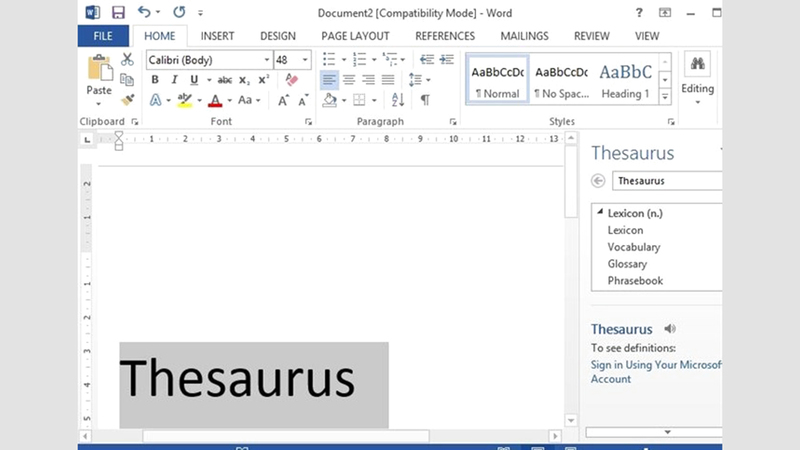Play Thesaurus pronunciation speaker icon
This screenshot has height=450, width=800.
[x=670, y=329]
